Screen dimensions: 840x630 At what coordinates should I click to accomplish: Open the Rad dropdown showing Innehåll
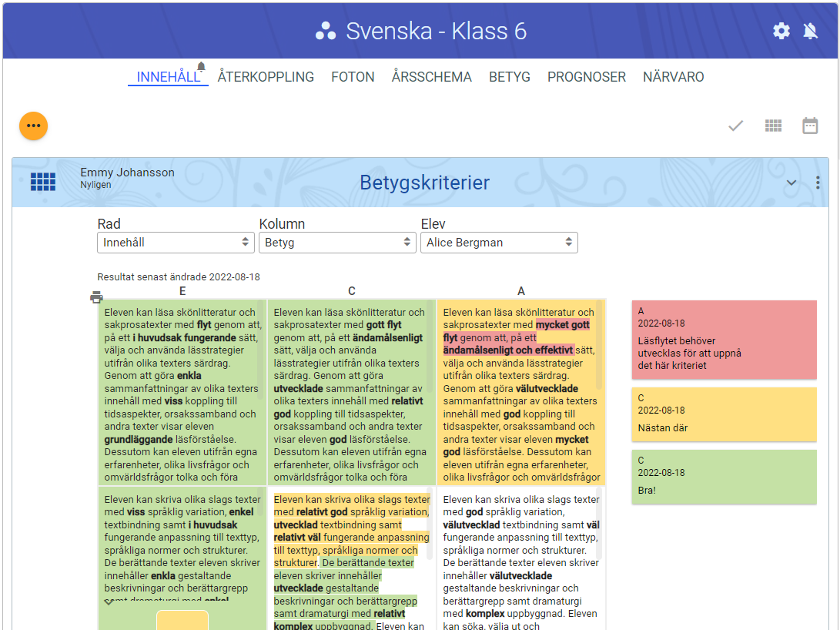coord(176,242)
